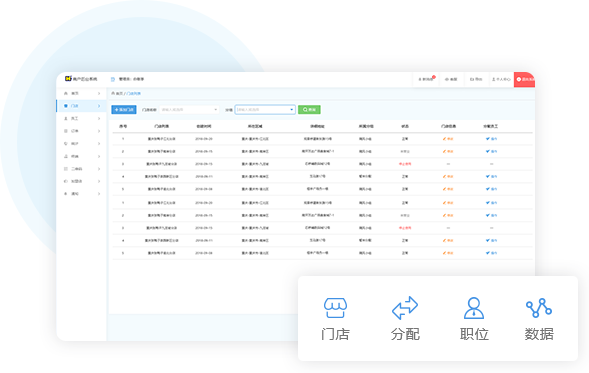
Task: Select the first sidebar item with the house icon
Action: (82, 93)
